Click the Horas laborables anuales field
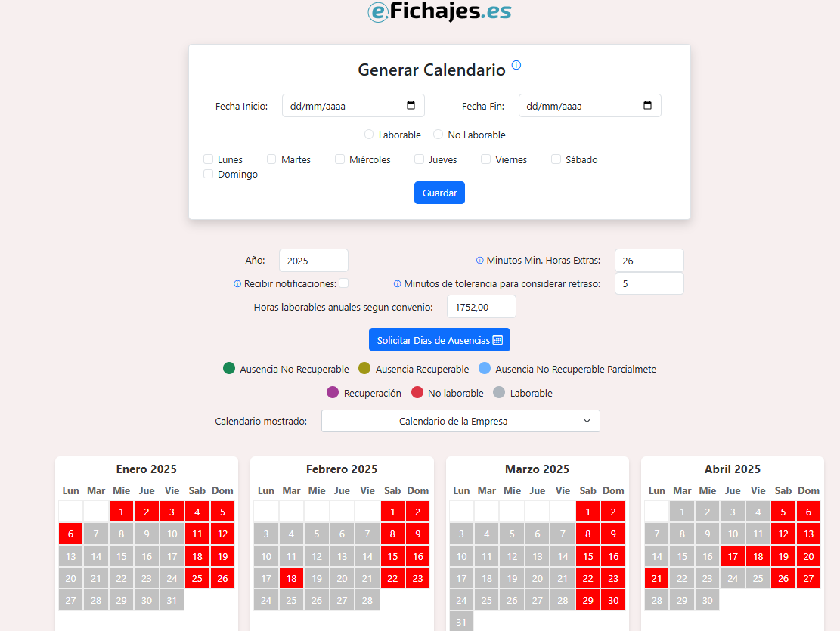 (481, 307)
